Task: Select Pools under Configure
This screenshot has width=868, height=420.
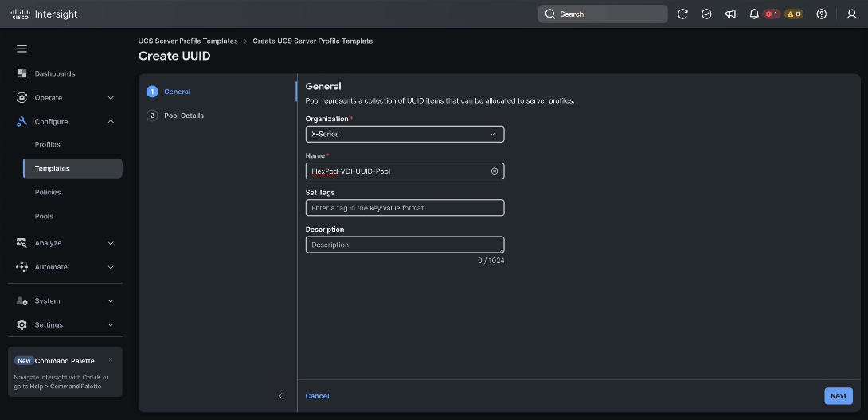Action: [45, 216]
